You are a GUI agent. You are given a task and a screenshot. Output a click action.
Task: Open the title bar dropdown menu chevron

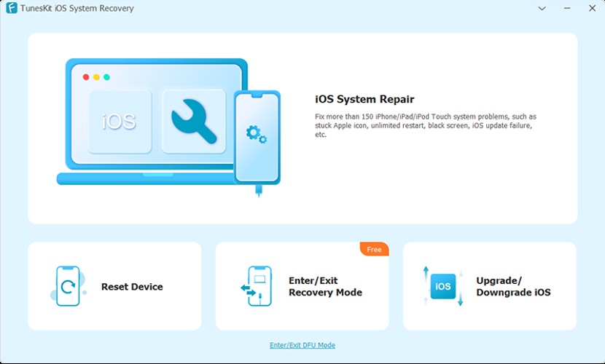(542, 9)
